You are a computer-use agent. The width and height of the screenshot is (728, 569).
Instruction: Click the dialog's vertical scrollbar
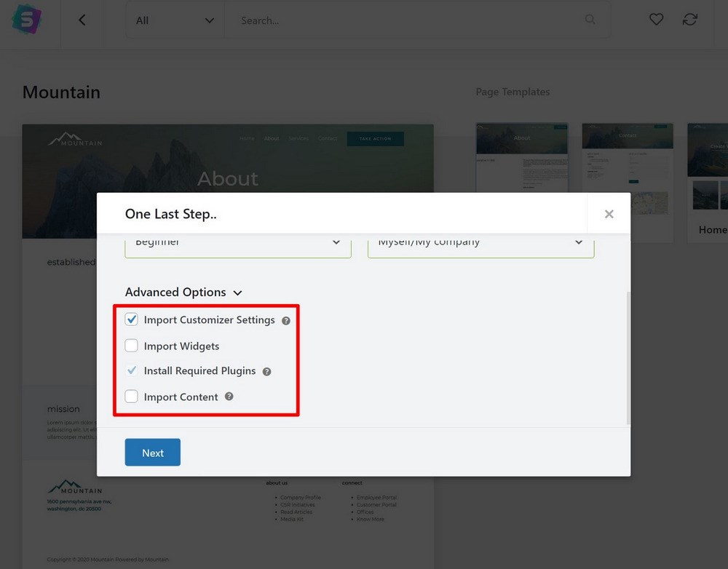(628, 357)
